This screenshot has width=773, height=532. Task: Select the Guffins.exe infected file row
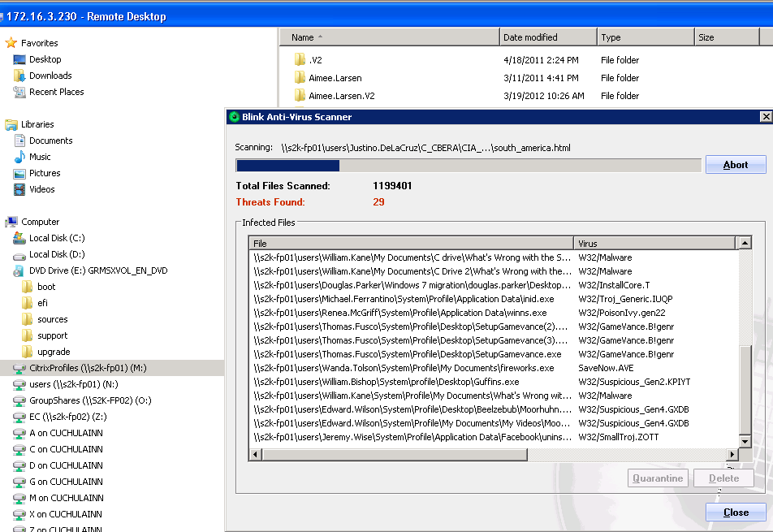[494, 382]
